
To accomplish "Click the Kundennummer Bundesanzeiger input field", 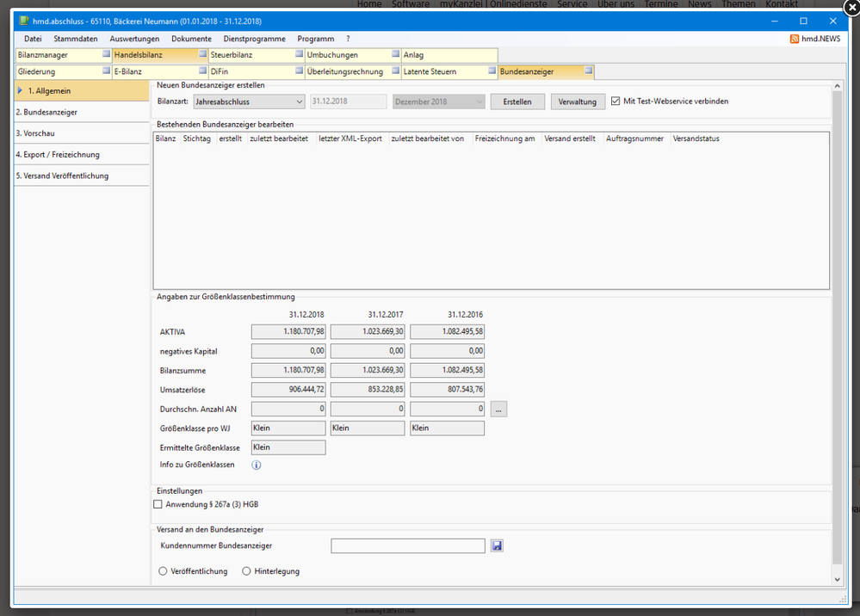I will pyautogui.click(x=408, y=545).
